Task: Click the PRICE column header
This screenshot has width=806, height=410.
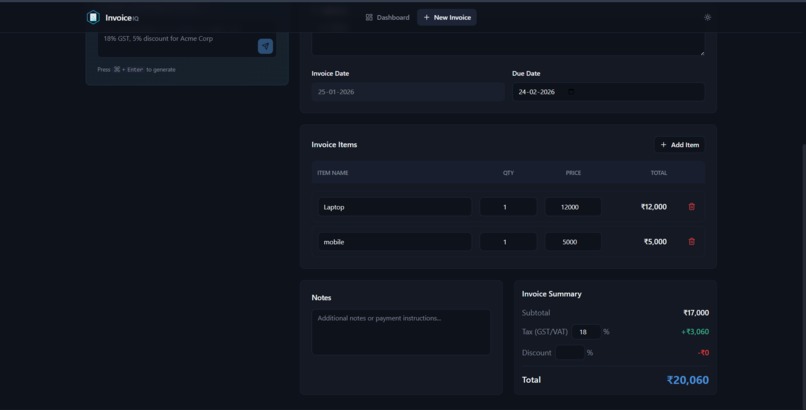Action: [573, 173]
